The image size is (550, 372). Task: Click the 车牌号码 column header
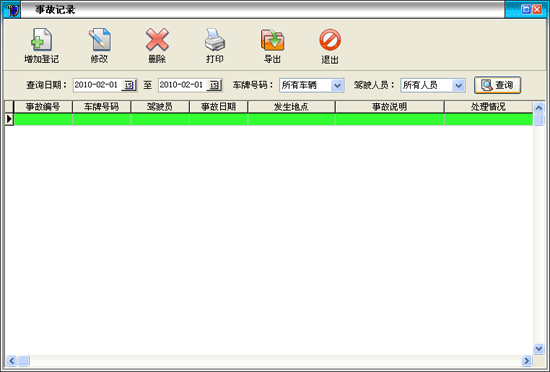tap(102, 107)
